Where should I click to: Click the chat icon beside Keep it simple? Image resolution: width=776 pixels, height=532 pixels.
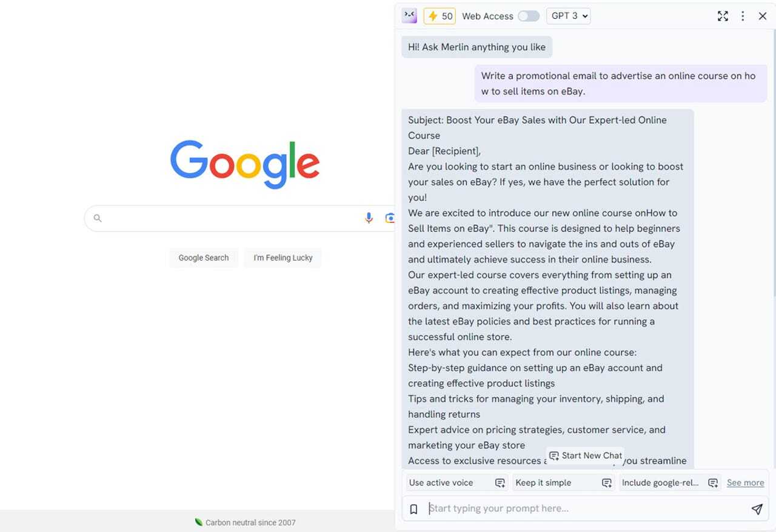pos(606,483)
